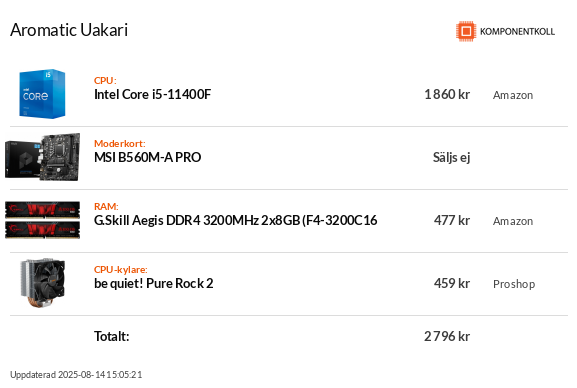Click the MSI B560M-A PRO motherboard image
Viewport: 577px width, 388px height.
tap(42, 157)
